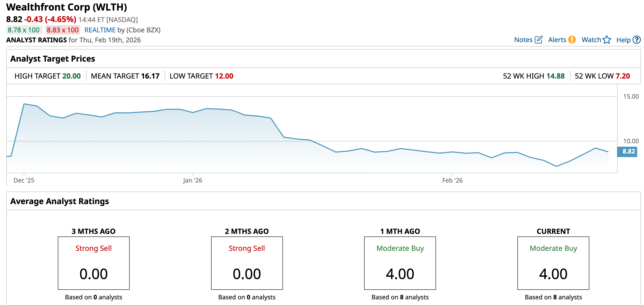This screenshot has width=644, height=305.
Task: Select the 2 MTHS AGO rating box
Action: (247, 263)
